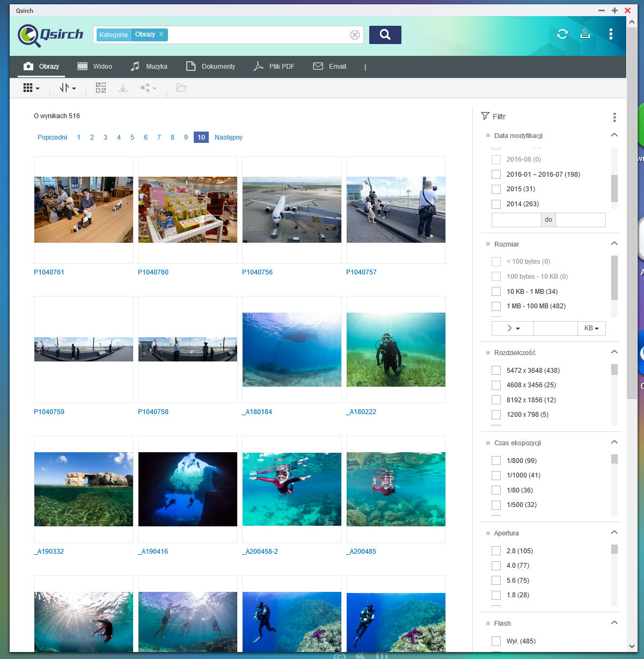Click the download toolbar icon
The height and width of the screenshot is (659, 644).
coord(123,88)
